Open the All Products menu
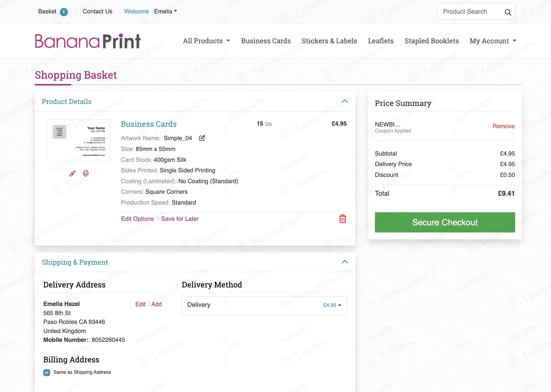The height and width of the screenshot is (392, 551). [207, 41]
